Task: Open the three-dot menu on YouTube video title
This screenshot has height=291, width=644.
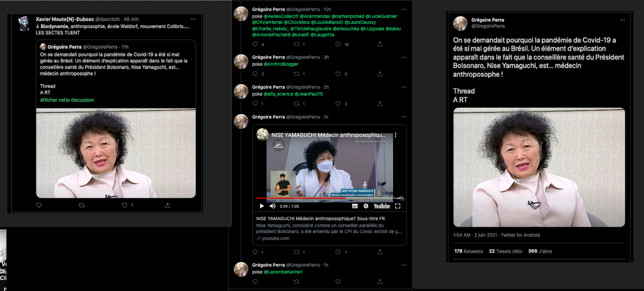Action: pos(395,135)
